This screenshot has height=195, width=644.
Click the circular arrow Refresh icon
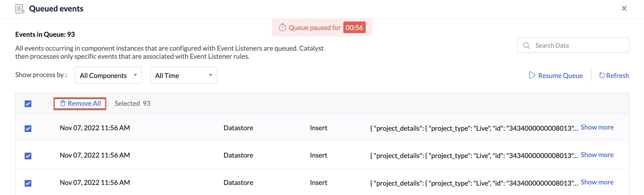coord(602,75)
